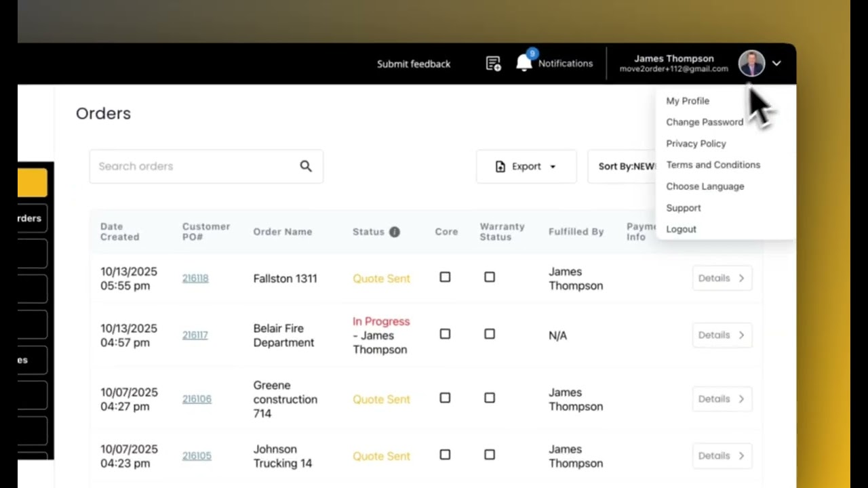Click James Thompson's profile avatar
This screenshot has height=488, width=868.
coord(751,63)
